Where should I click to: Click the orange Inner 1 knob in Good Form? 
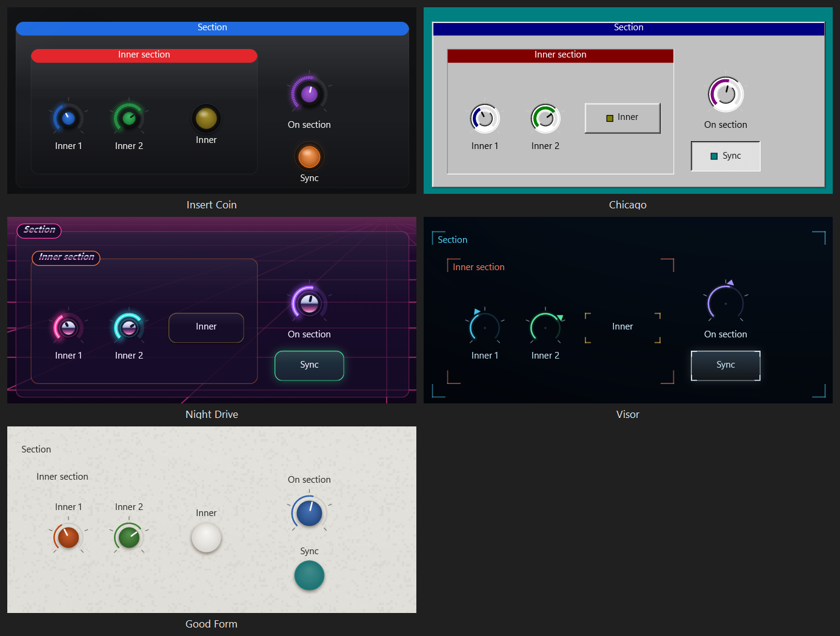coord(68,537)
